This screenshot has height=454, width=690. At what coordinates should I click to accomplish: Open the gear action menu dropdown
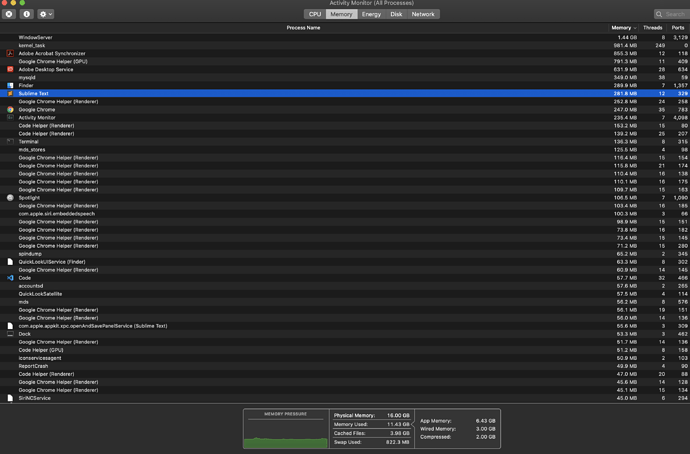46,14
